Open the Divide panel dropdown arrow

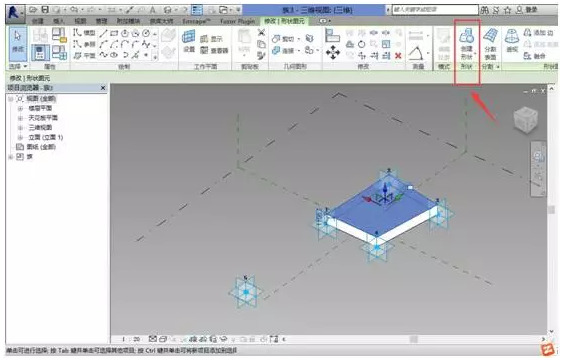(498, 67)
